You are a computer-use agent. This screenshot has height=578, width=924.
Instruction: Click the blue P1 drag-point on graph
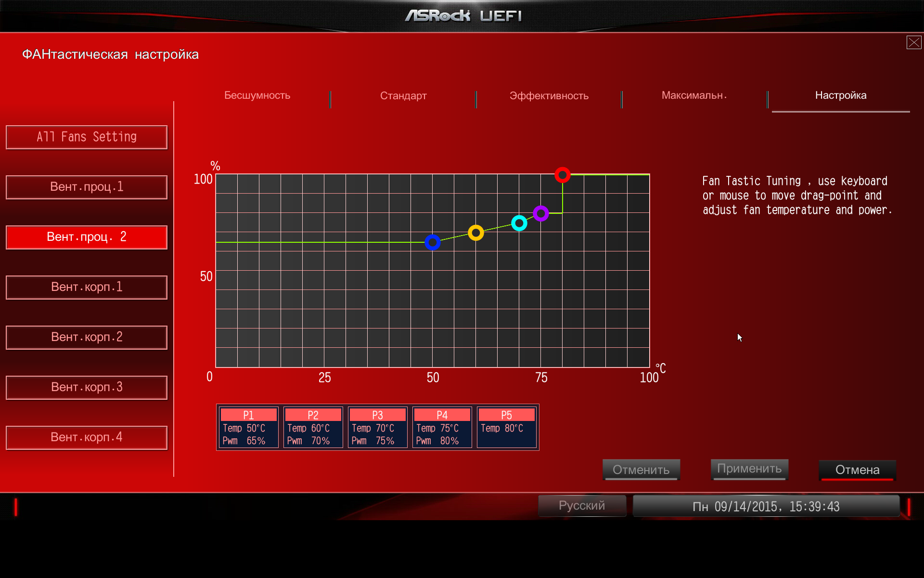coord(432,242)
